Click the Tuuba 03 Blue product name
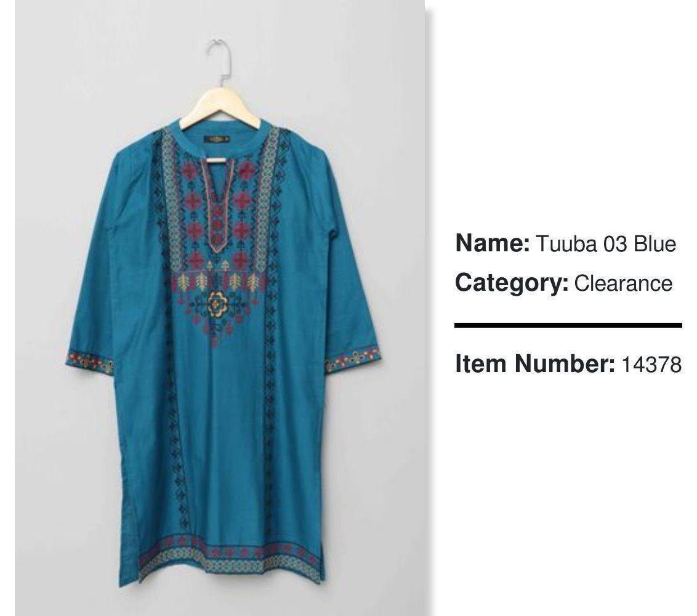The width and height of the screenshot is (697, 616). pos(605,244)
